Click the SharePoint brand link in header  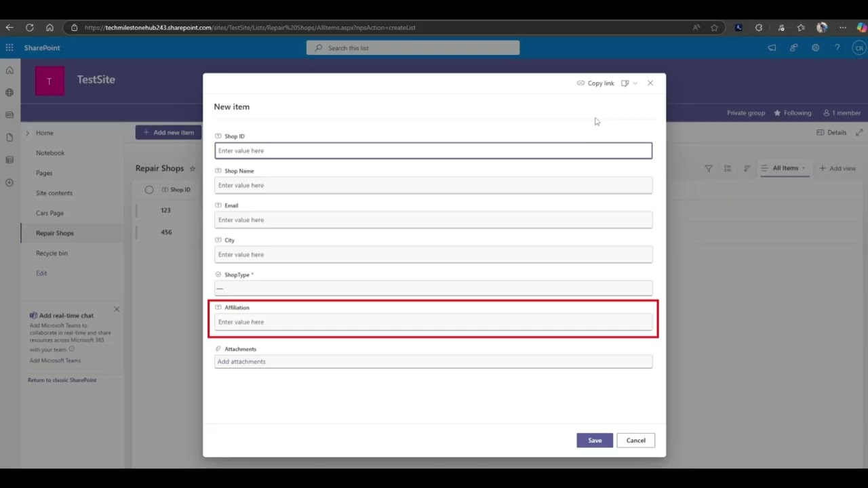tap(42, 48)
